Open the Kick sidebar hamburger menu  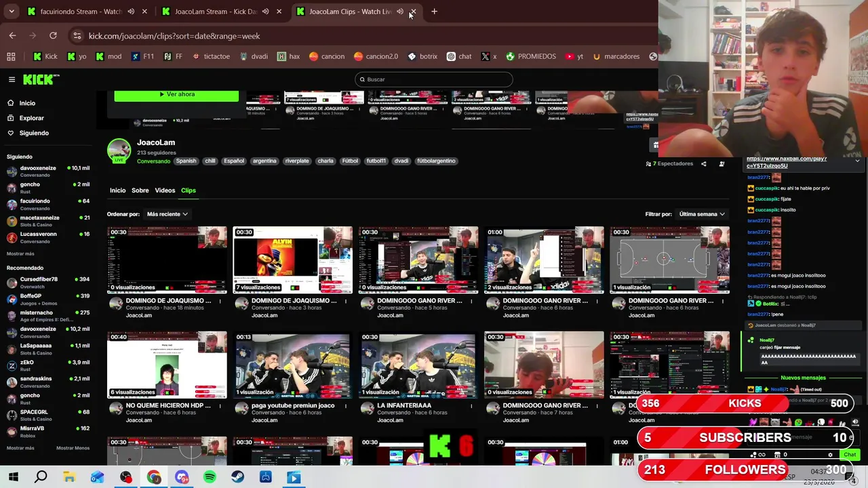pyautogui.click(x=12, y=79)
